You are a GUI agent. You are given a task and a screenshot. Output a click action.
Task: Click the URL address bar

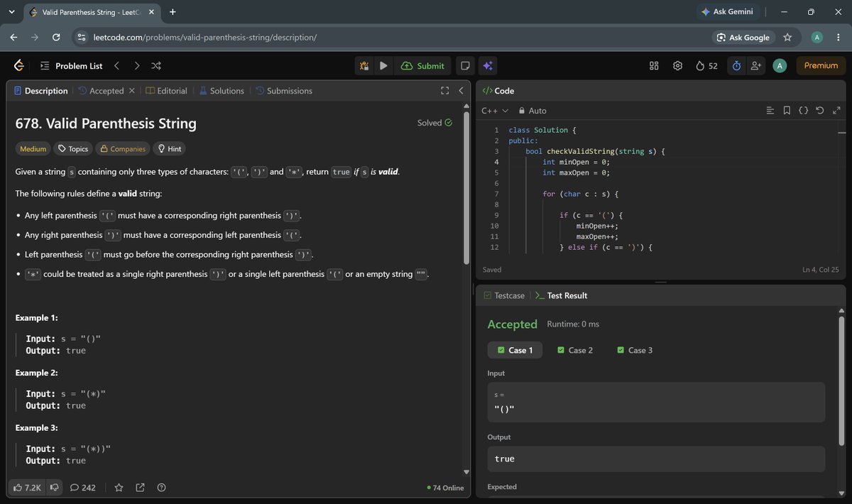390,37
